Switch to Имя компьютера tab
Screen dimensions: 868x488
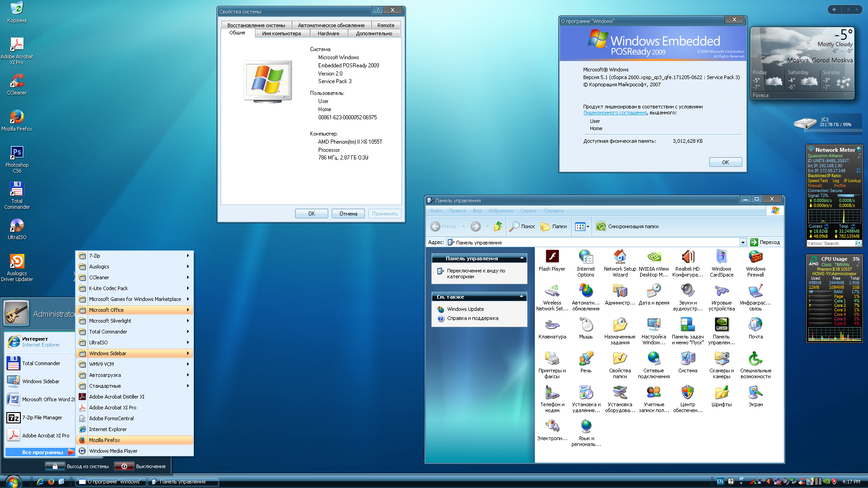[x=282, y=33]
